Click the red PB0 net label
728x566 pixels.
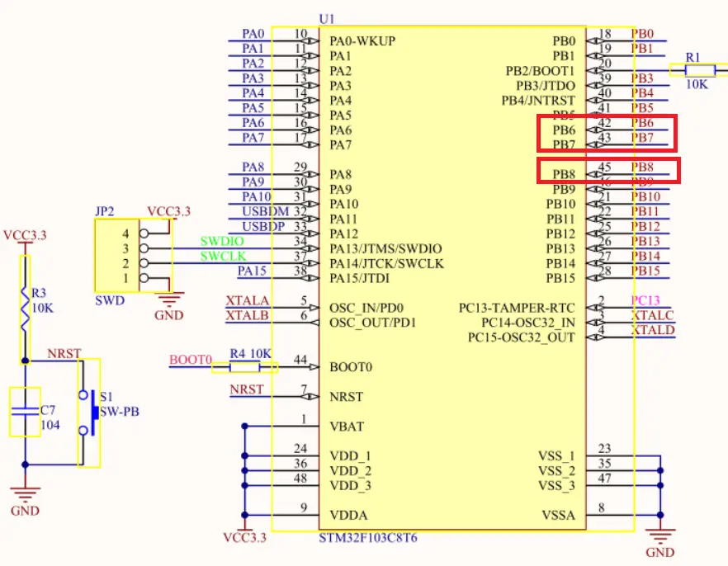(642, 33)
